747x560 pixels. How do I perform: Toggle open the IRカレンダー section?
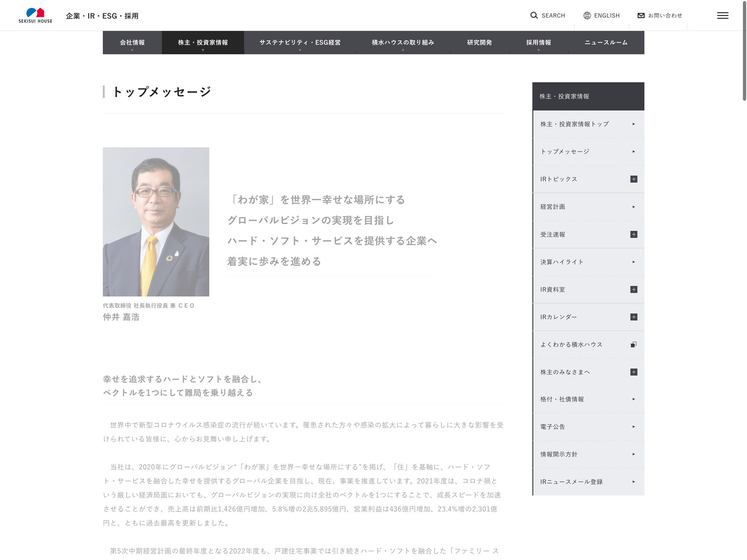(634, 317)
